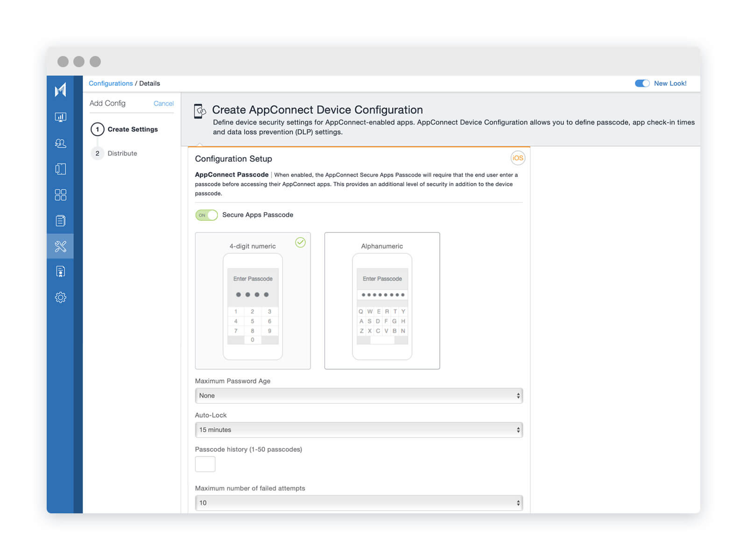Open the Users icon in sidebar
The width and height of the screenshot is (747, 560).
(60, 143)
